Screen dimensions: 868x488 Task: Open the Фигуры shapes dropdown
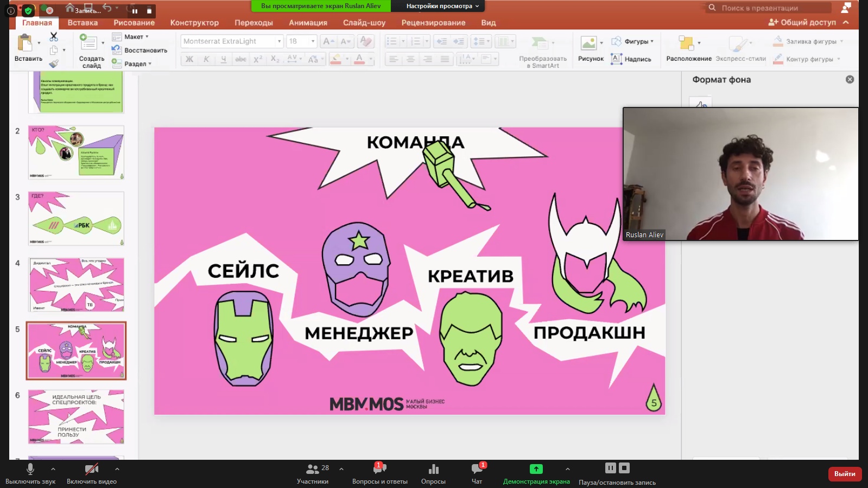[633, 42]
